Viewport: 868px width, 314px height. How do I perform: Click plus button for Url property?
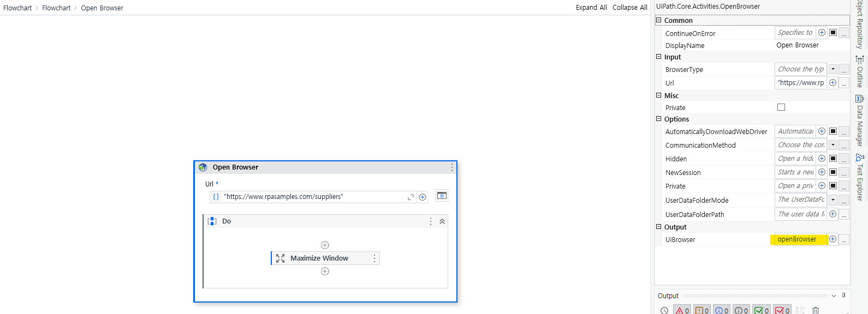click(x=833, y=83)
